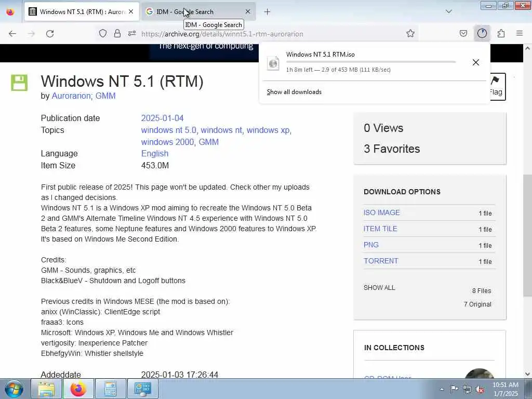
Task: Open the windows 2000 topic link
Action: pyautogui.click(x=168, y=142)
